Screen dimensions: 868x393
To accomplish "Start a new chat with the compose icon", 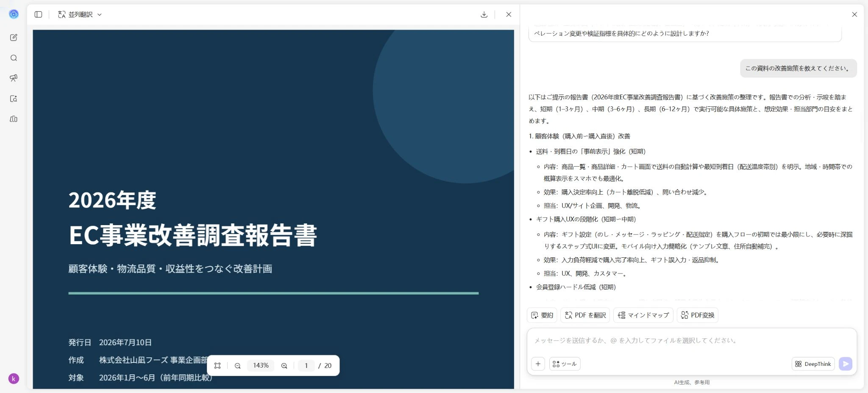I will pyautogui.click(x=14, y=37).
